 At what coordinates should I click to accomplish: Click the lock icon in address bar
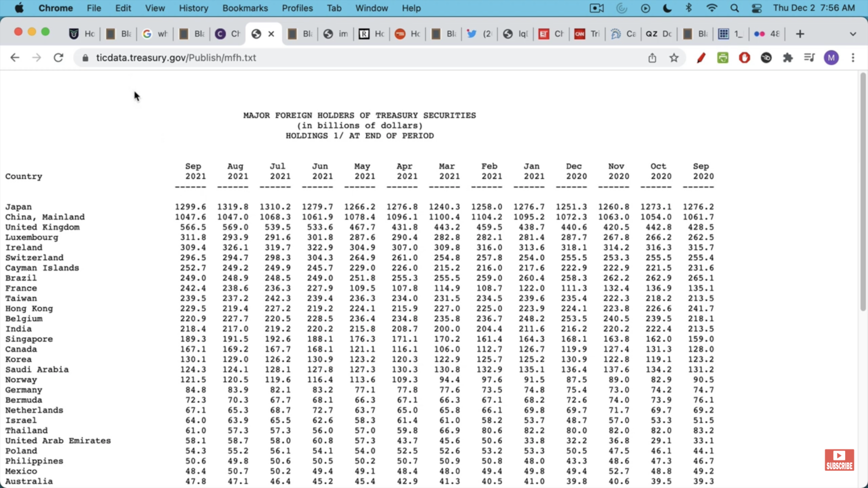tap(85, 57)
